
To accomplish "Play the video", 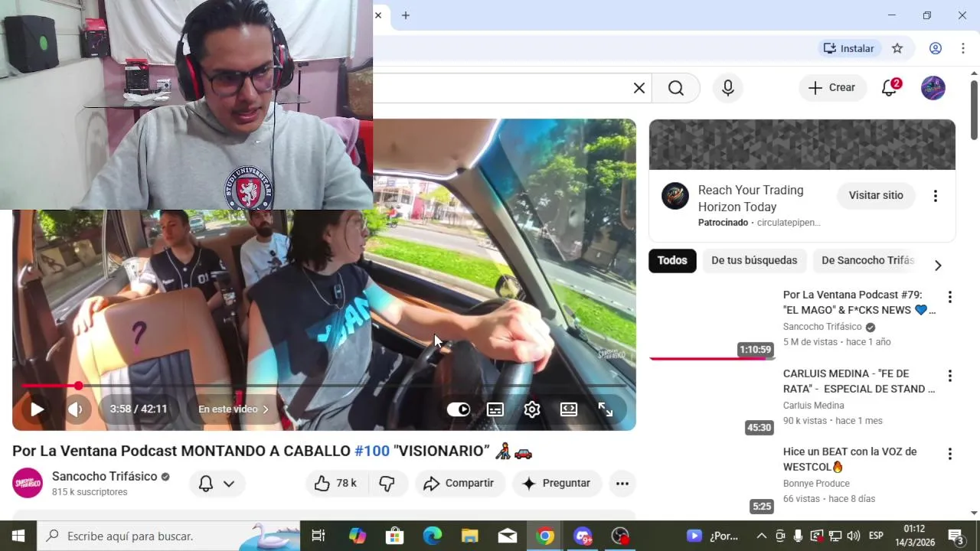I will [37, 409].
